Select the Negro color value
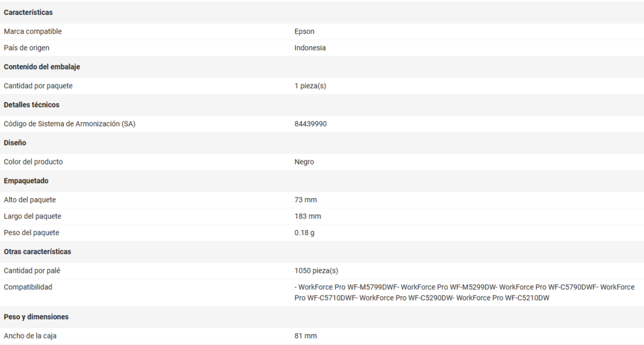 (304, 162)
